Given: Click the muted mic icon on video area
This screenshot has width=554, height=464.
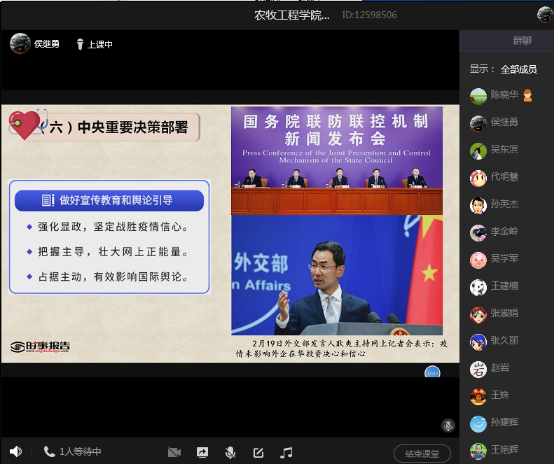Looking at the screenshot, I should pyautogui.click(x=448, y=425).
